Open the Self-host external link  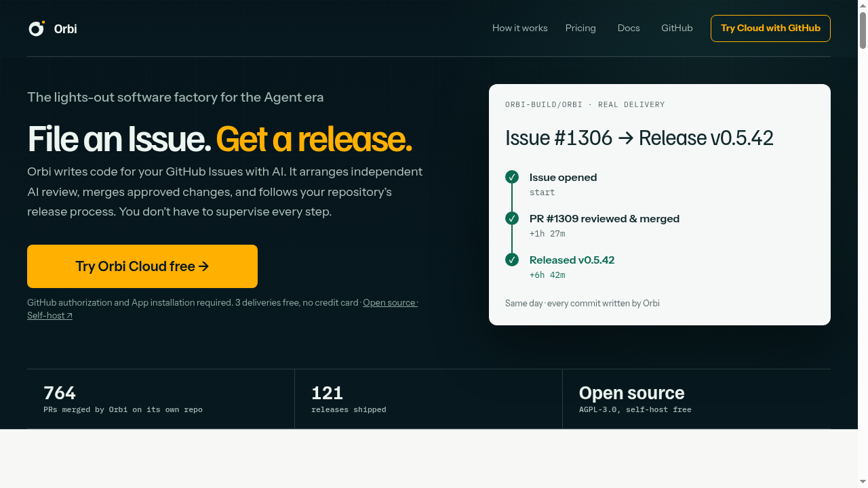pyautogui.click(x=50, y=315)
